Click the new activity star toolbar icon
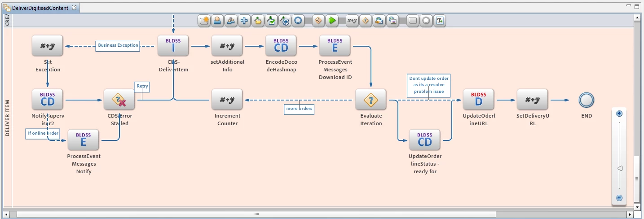 click(x=204, y=21)
